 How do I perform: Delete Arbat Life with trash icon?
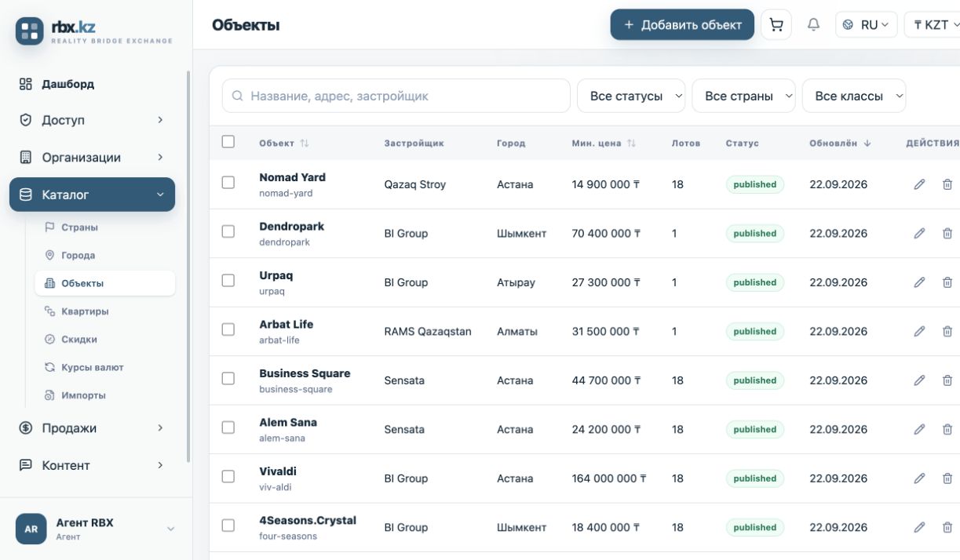click(947, 331)
